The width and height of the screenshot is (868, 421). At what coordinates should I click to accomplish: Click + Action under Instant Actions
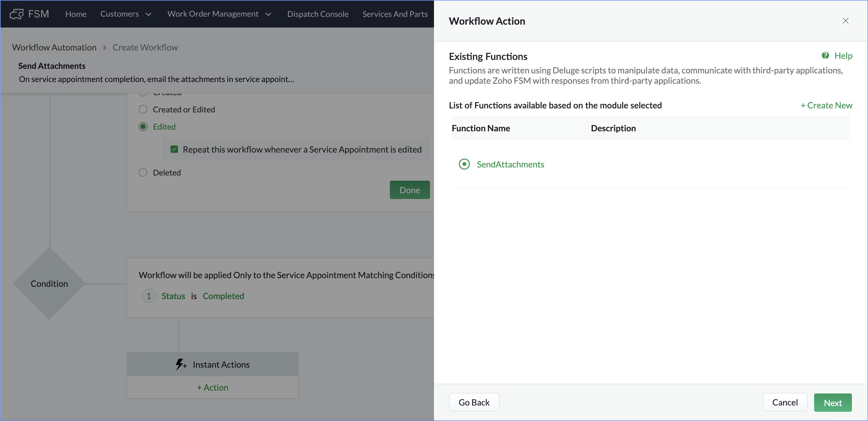(x=213, y=387)
